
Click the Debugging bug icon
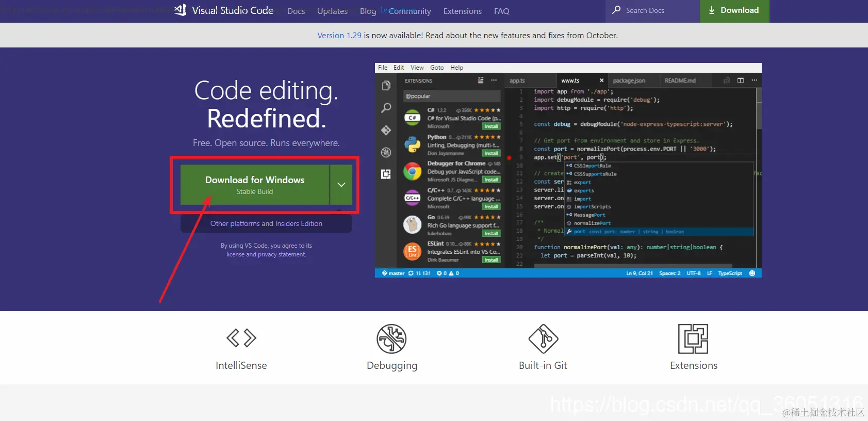coord(392,338)
